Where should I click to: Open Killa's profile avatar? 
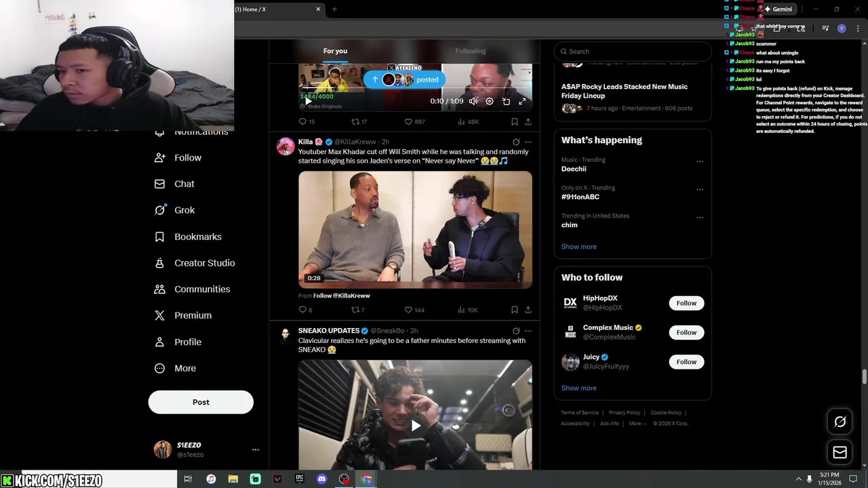point(285,146)
